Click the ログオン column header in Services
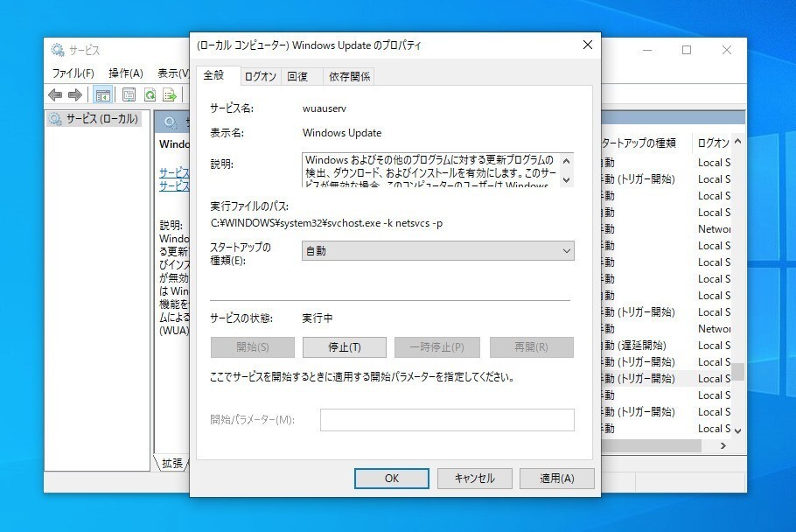This screenshot has width=796, height=532. (712, 143)
